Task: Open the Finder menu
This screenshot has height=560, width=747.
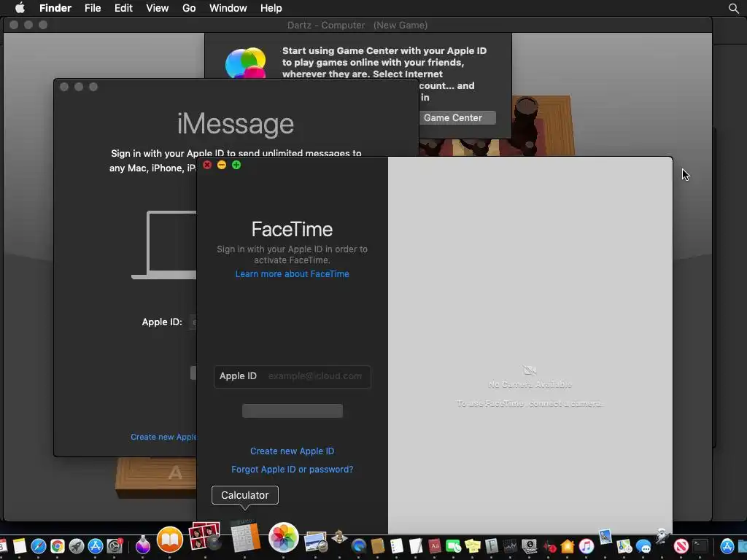Action: [55, 8]
